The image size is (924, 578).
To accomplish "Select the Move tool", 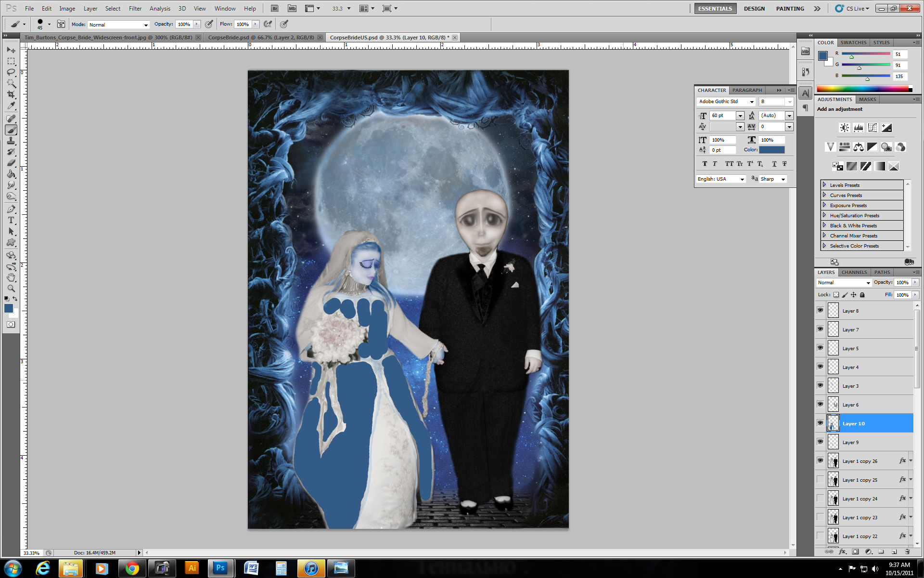I will [11, 50].
